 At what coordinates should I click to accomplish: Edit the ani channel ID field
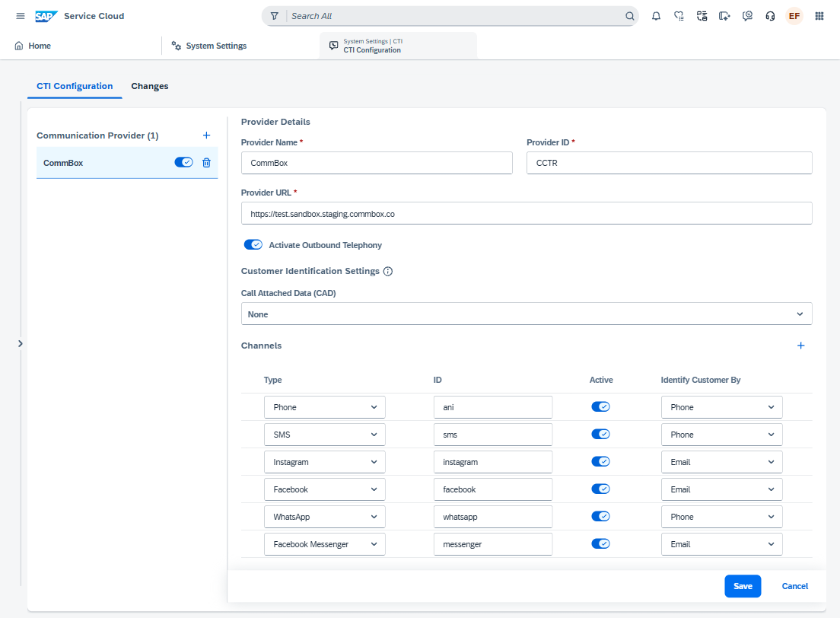click(x=493, y=407)
